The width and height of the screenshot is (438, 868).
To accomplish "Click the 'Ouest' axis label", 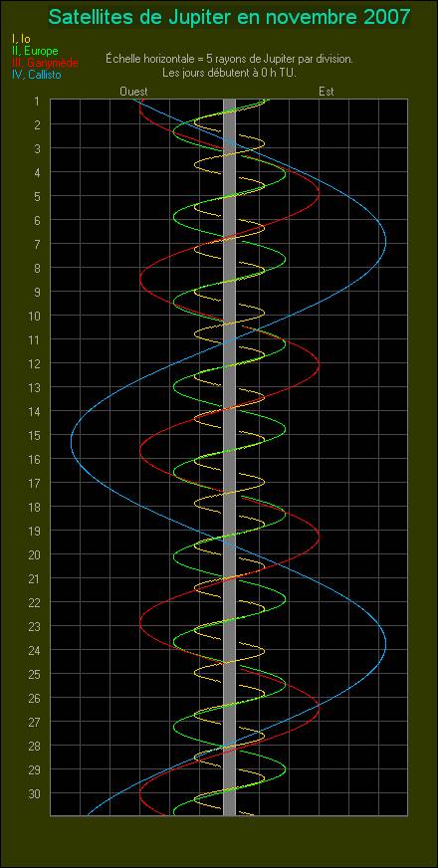I will 133,92.
